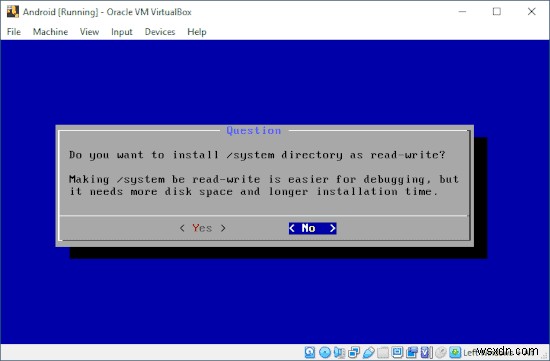Click the virtualization features V icon
This screenshot has height=361, width=550.
425,352
